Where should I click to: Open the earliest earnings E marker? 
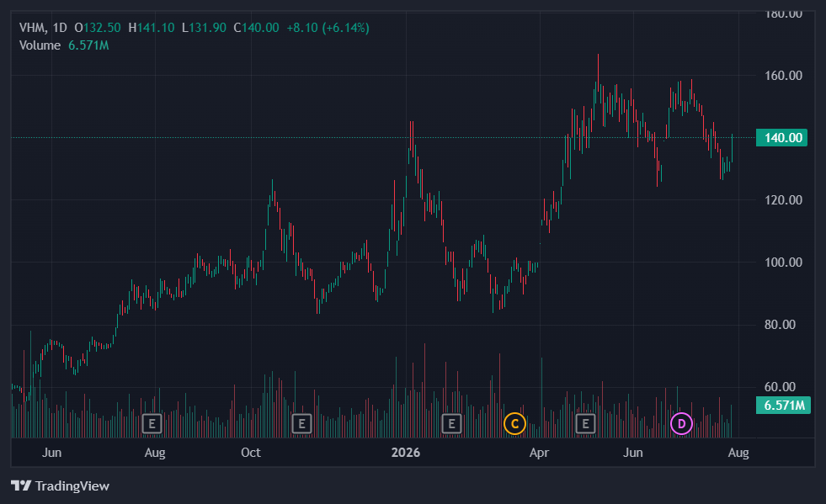click(x=152, y=423)
